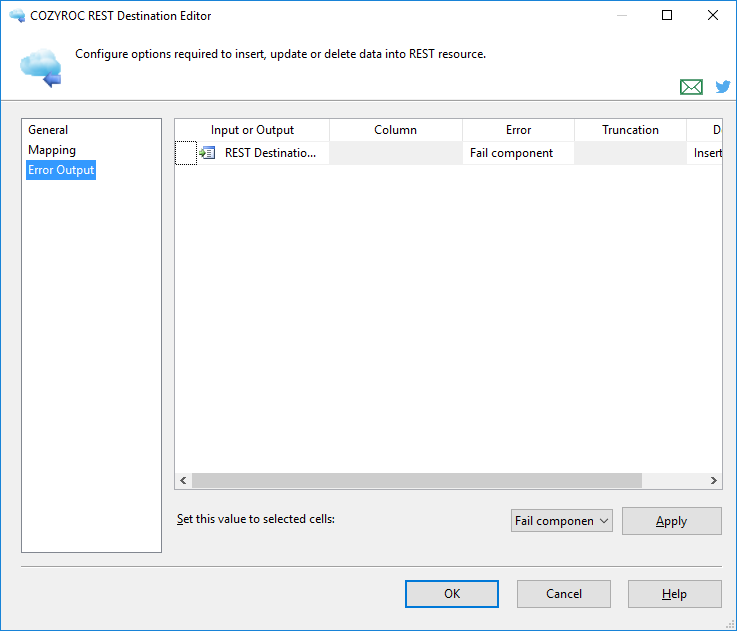Screen dimensions: 737x631
Task: Click the Column header in grid
Action: click(x=396, y=130)
